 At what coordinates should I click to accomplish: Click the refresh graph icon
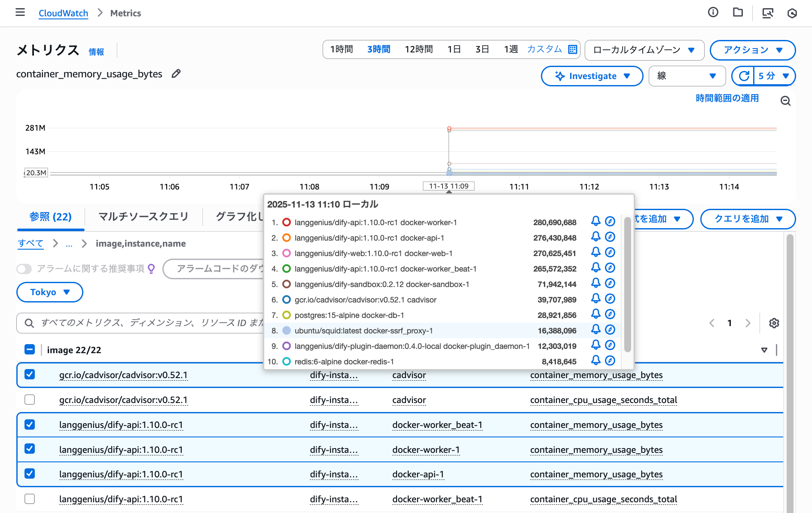744,76
